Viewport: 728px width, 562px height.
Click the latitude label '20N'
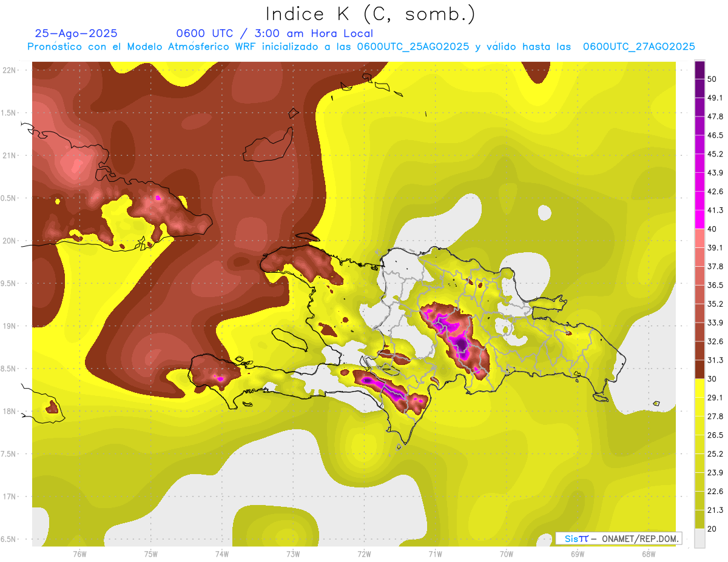pos(9,241)
